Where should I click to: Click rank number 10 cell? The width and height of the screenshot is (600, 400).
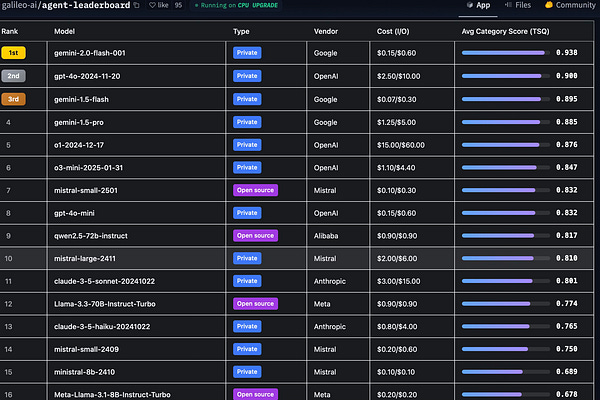tap(8, 259)
